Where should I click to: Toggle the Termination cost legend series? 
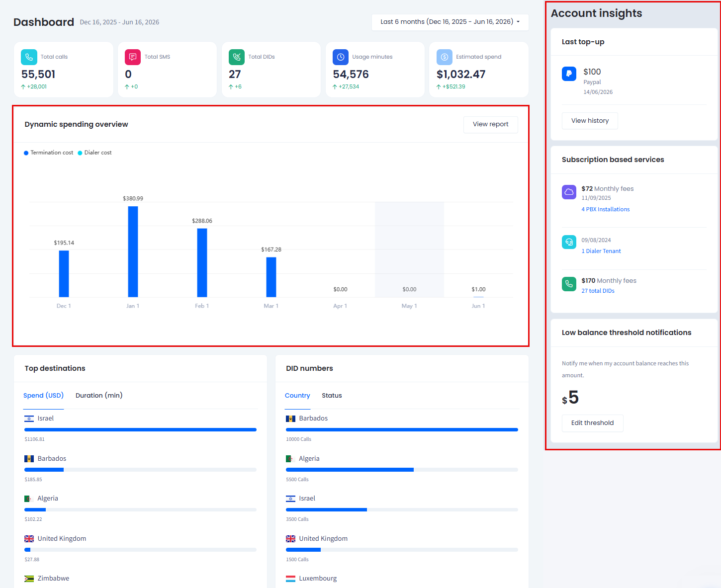(x=49, y=153)
